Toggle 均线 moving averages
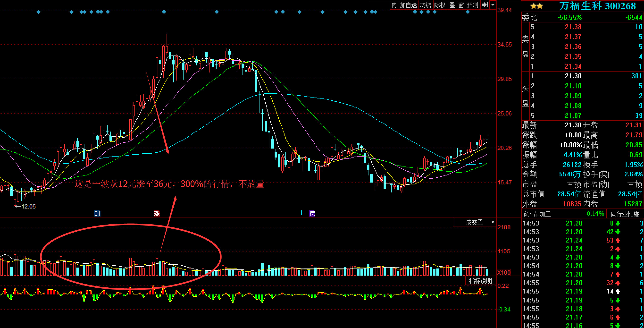The height and width of the screenshot is (328, 644). [425, 5]
